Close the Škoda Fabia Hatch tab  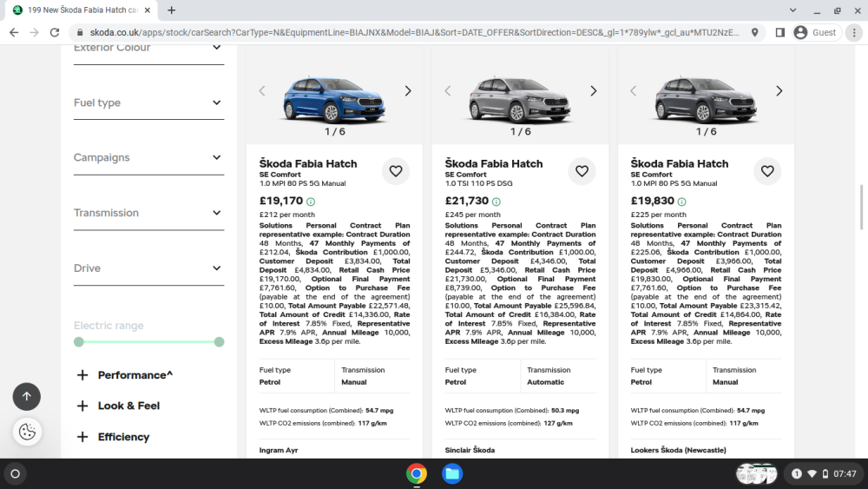pos(148,10)
